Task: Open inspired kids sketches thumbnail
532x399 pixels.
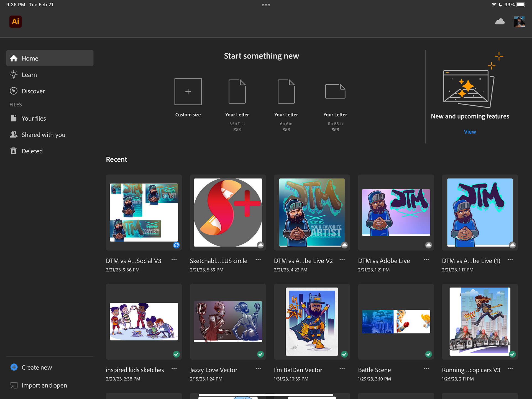Action: (144, 322)
